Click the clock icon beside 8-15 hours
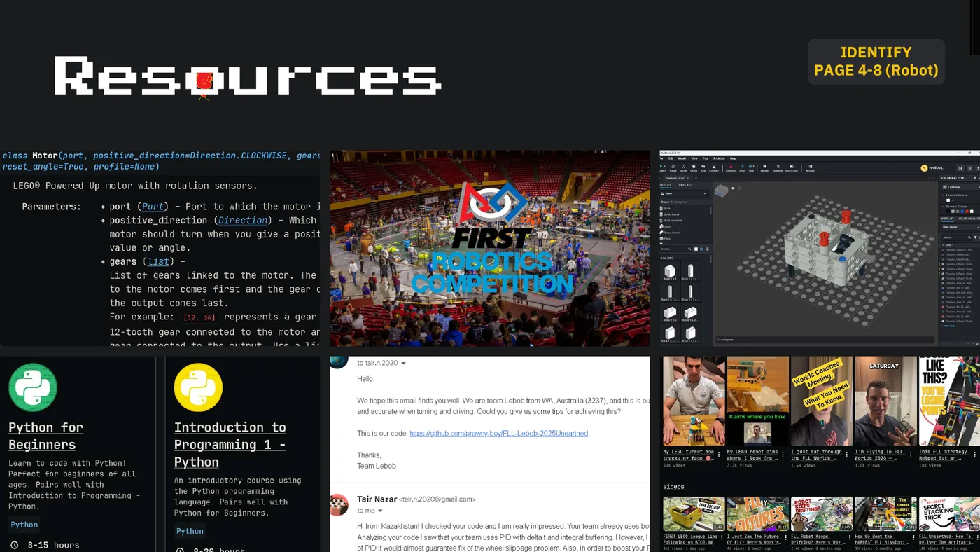 tap(15, 545)
